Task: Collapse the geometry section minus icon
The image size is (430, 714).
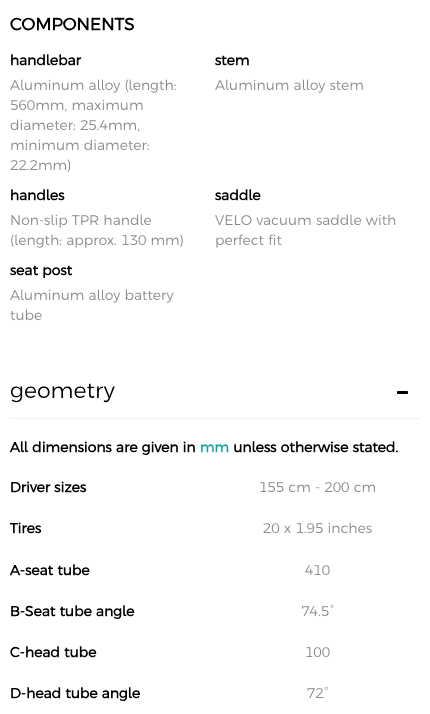Action: 402,392
